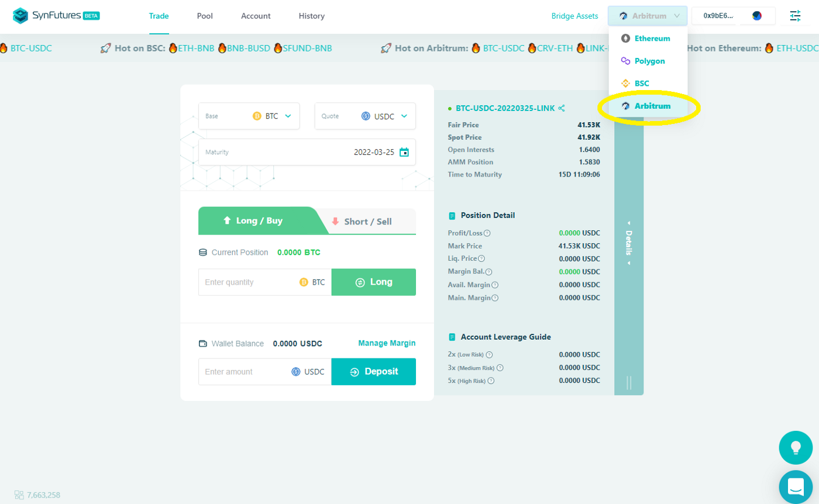Click the wallet avatar icon
Image resolution: width=819 pixels, height=504 pixels.
pyautogui.click(x=757, y=16)
